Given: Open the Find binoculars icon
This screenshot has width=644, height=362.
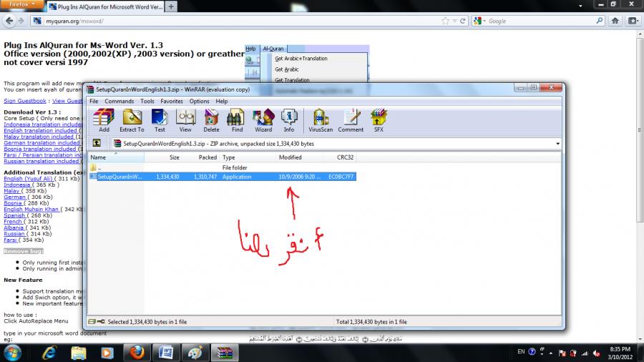Looking at the screenshot, I should click(237, 119).
